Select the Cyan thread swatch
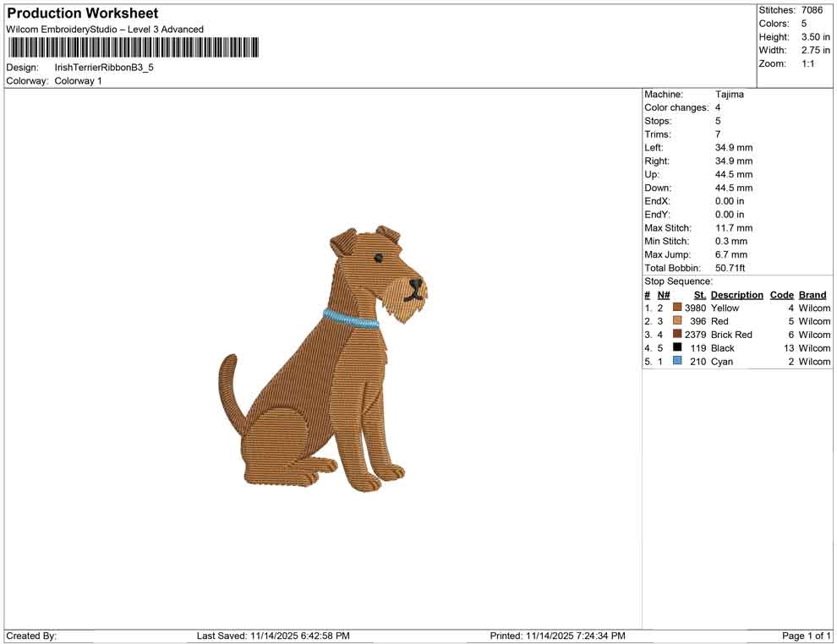 coord(676,361)
